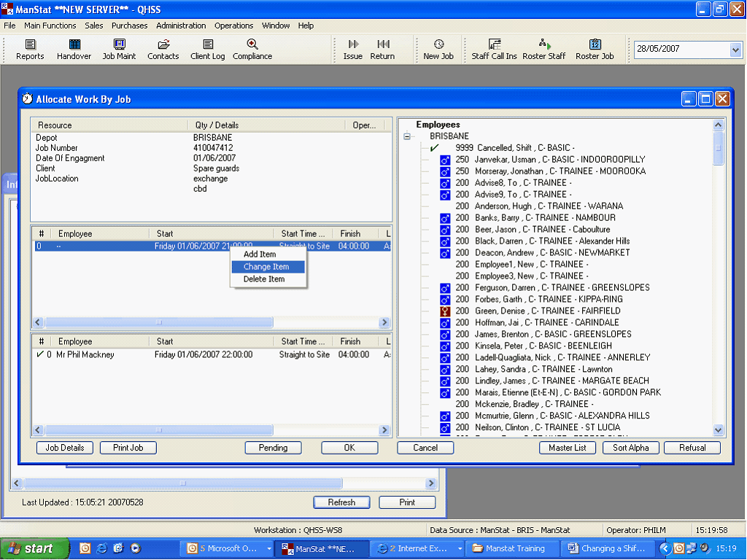Open the Operations menu

click(x=233, y=26)
